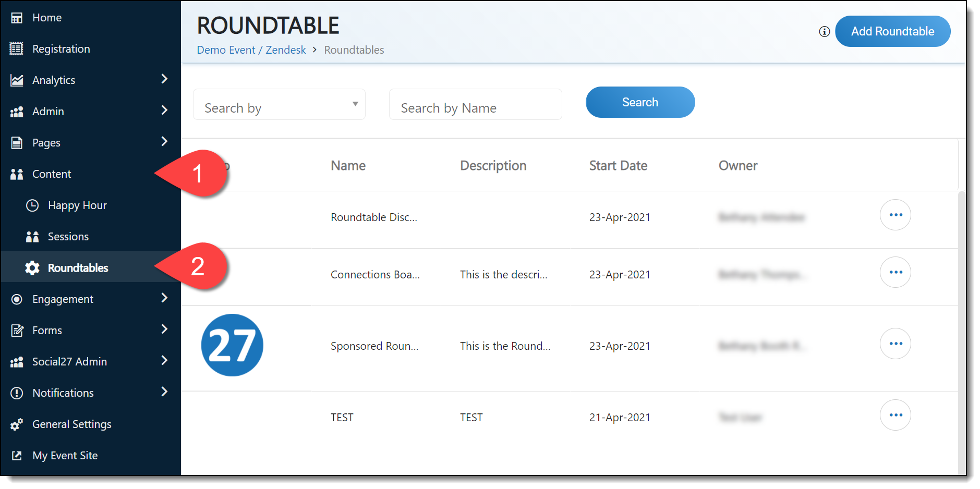
Task: Click the Happy Hour clock icon
Action: pos(32,205)
